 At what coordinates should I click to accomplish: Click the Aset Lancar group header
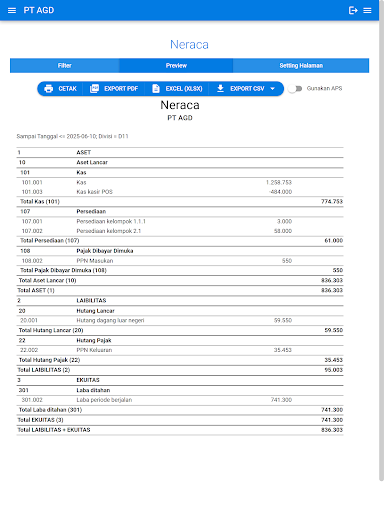tap(180, 162)
